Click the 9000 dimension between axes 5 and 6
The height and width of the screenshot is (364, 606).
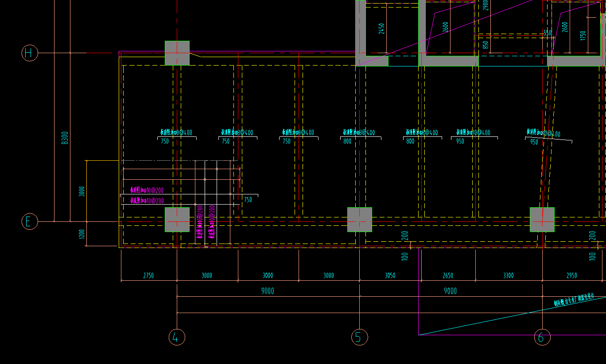point(450,291)
